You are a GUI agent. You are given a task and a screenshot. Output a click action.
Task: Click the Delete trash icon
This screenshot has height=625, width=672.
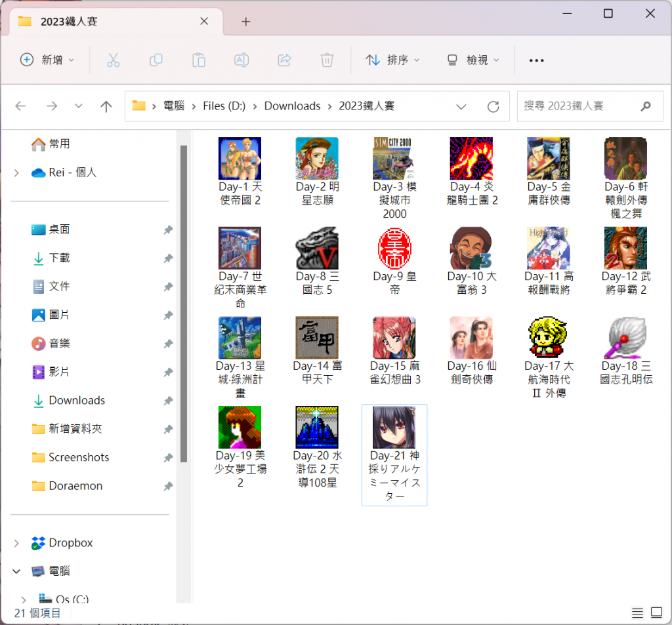327,60
